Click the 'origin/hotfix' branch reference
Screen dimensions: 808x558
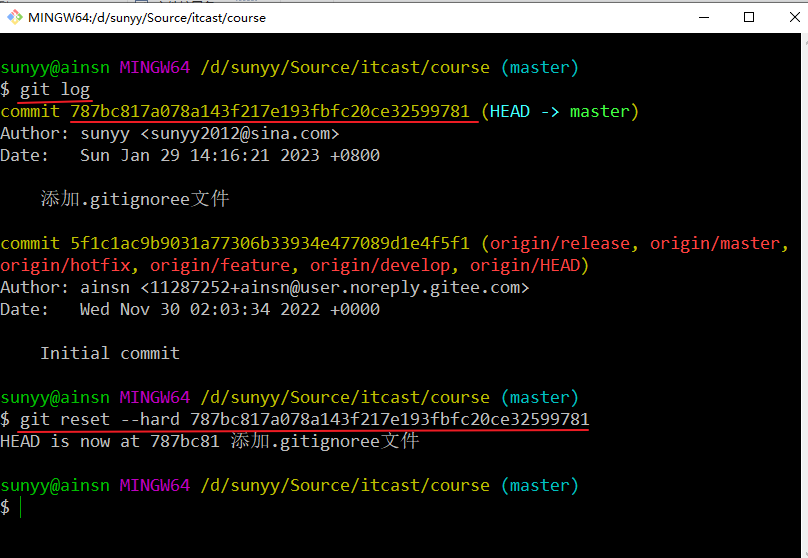70,265
